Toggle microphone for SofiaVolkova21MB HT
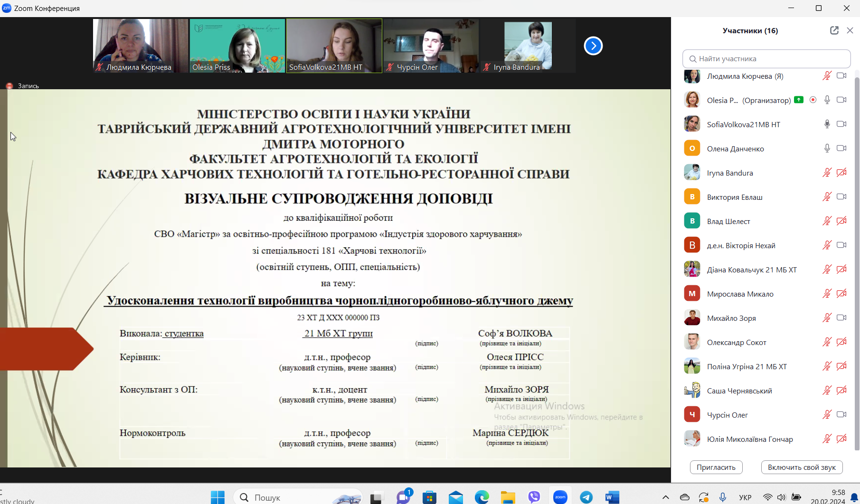Image resolution: width=860 pixels, height=504 pixels. click(827, 124)
